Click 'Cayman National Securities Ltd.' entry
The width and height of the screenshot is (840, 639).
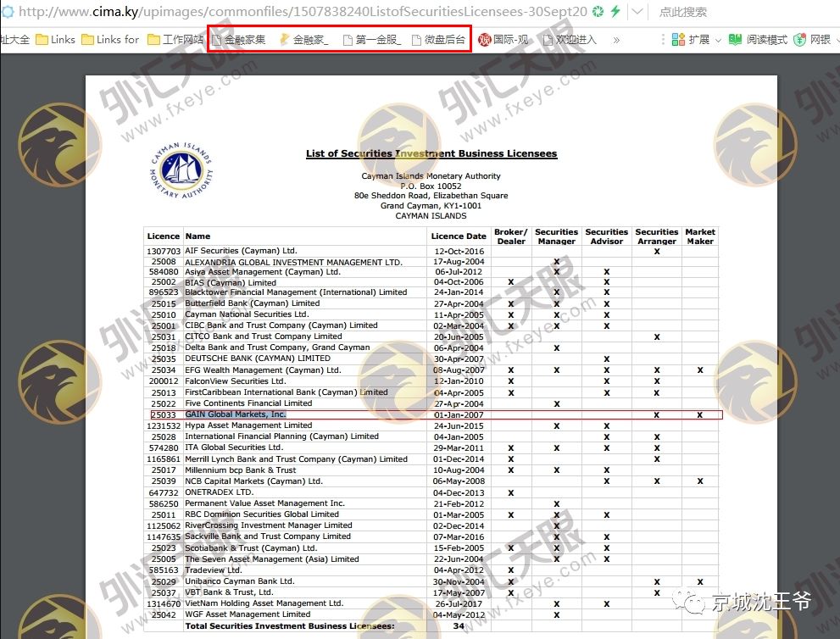pos(247,314)
